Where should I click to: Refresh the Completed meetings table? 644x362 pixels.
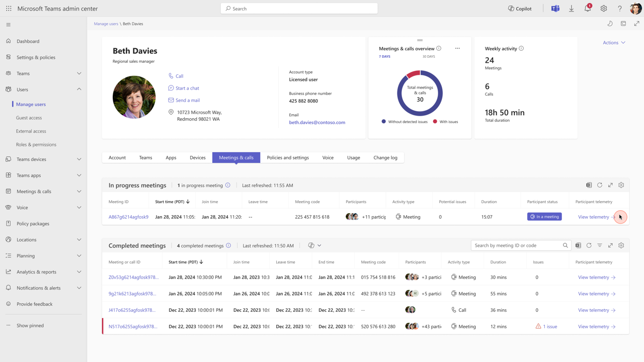click(589, 245)
